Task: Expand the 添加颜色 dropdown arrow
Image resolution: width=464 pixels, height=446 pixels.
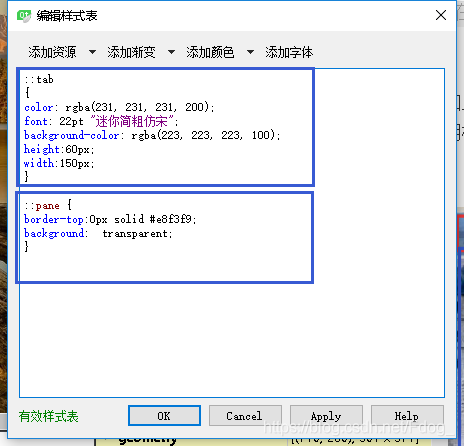Action: pos(250,52)
